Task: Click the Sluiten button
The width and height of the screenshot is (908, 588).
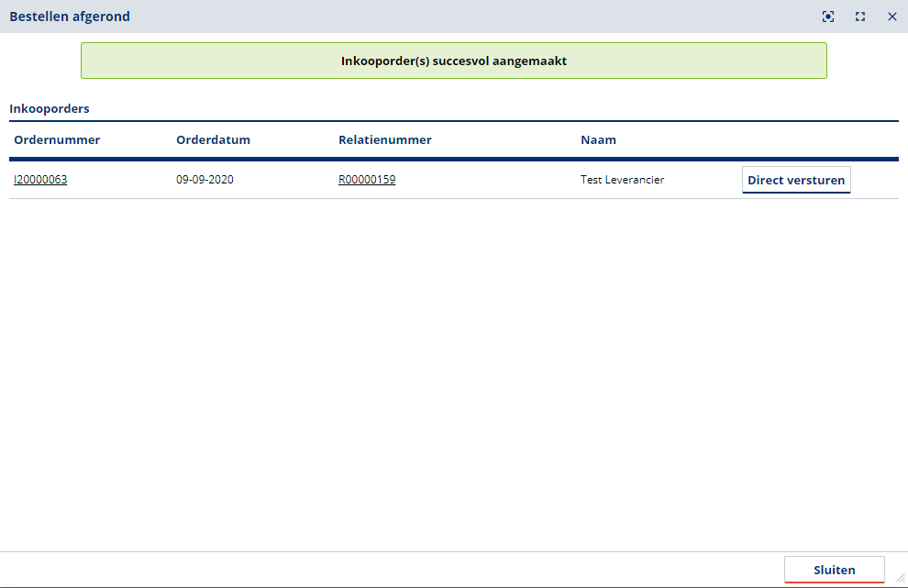Action: 834,570
